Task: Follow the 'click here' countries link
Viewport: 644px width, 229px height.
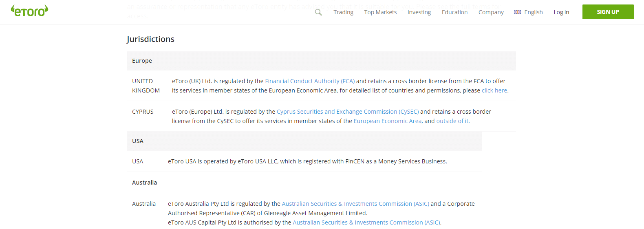Action: (494, 90)
